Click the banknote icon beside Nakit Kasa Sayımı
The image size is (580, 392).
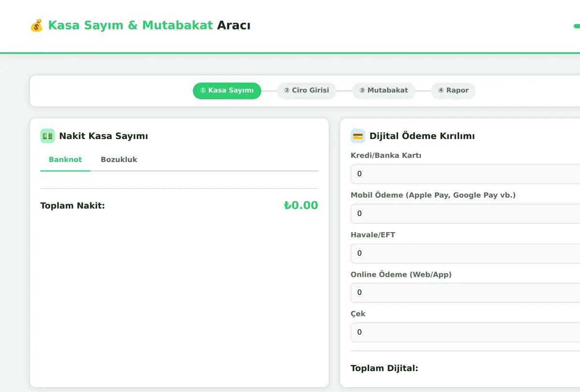47,136
